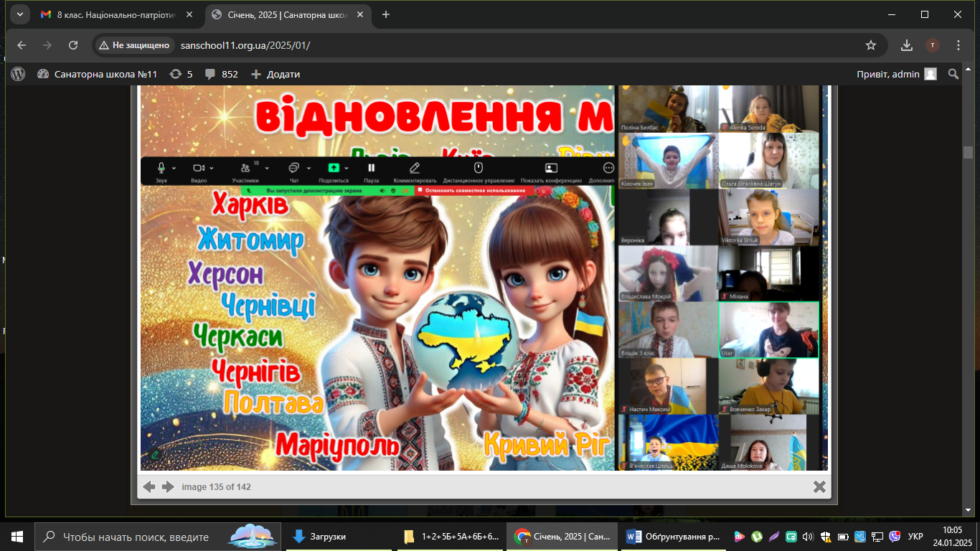Close the Січень, 2025 tab
Image resolution: width=980 pixels, height=551 pixels.
[x=361, y=14]
